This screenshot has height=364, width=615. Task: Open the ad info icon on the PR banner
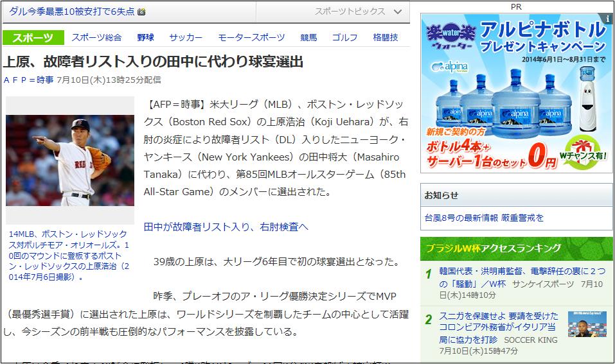[609, 18]
